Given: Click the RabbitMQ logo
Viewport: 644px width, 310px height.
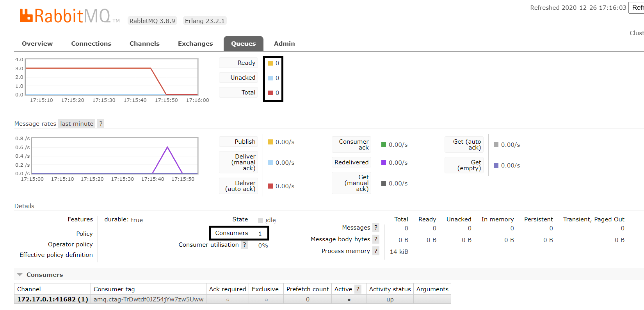Looking at the screenshot, I should click(x=69, y=16).
